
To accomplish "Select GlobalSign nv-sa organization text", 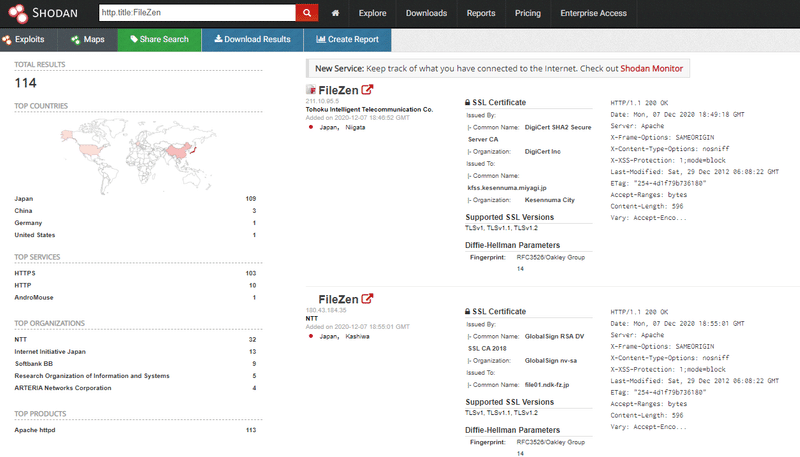I will (x=551, y=361).
